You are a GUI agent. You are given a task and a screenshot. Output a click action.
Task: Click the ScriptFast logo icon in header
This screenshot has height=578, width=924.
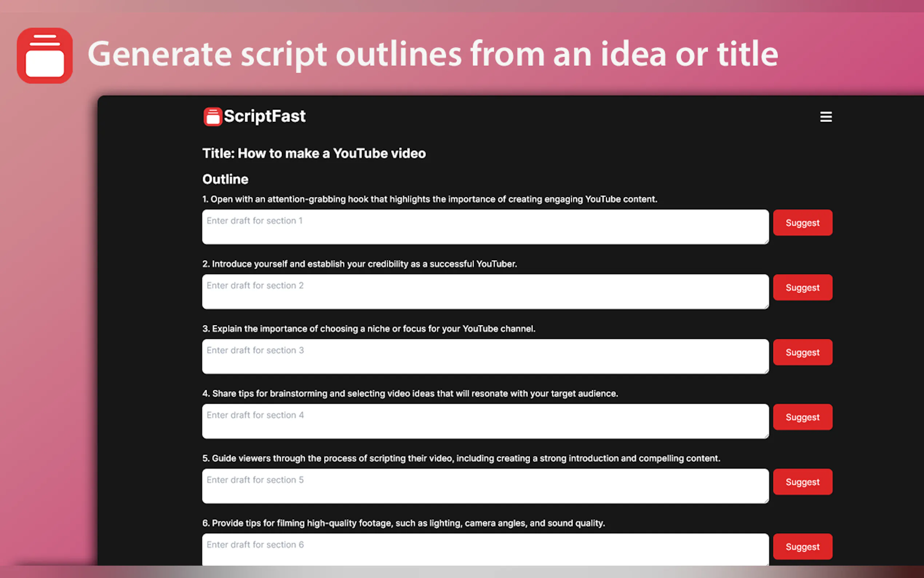point(212,116)
